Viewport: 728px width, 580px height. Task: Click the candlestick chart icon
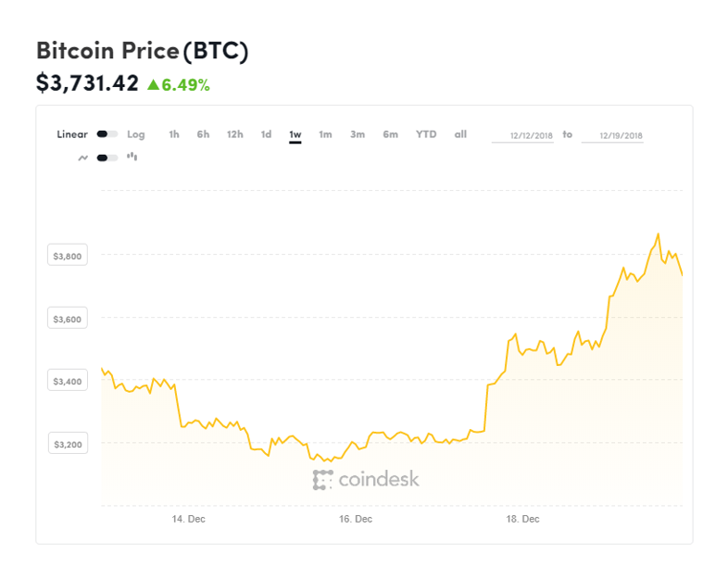[x=132, y=157]
